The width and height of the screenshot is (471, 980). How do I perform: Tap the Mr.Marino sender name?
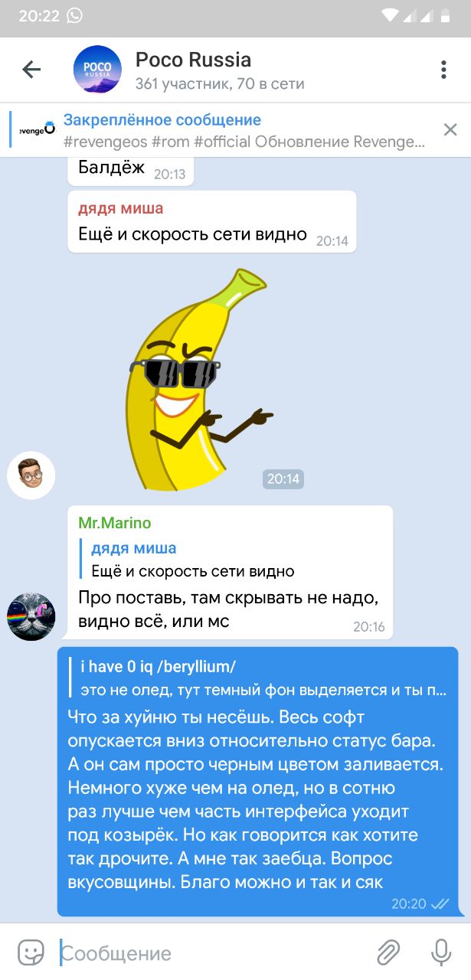point(115,523)
